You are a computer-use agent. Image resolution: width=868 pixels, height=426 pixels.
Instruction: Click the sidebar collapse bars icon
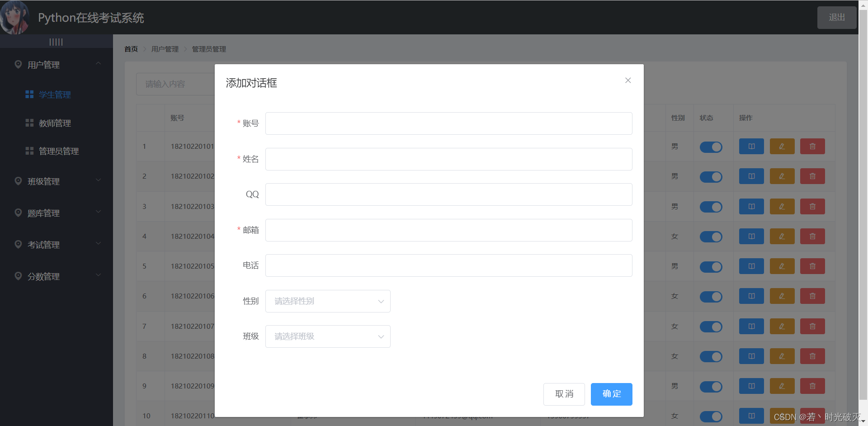(56, 42)
